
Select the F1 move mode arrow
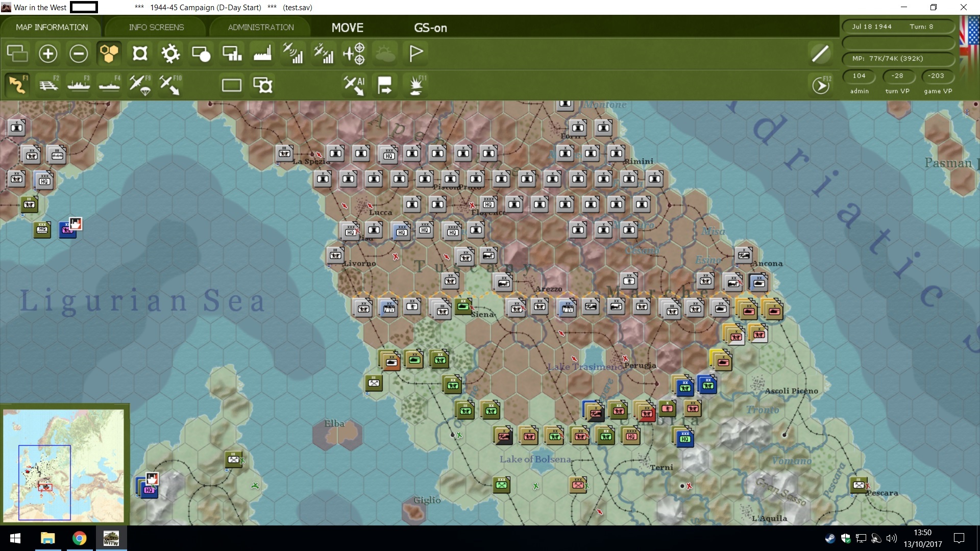[17, 85]
